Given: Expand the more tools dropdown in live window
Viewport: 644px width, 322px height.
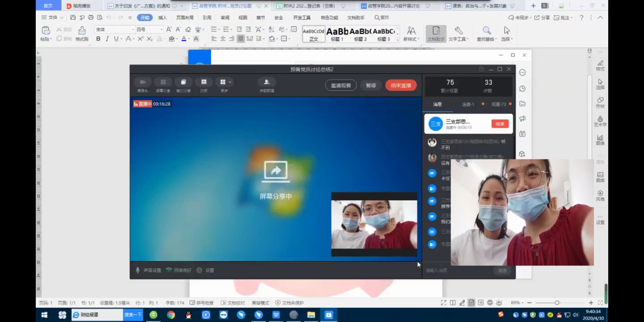Looking at the screenshot, I should pyautogui.click(x=230, y=82).
